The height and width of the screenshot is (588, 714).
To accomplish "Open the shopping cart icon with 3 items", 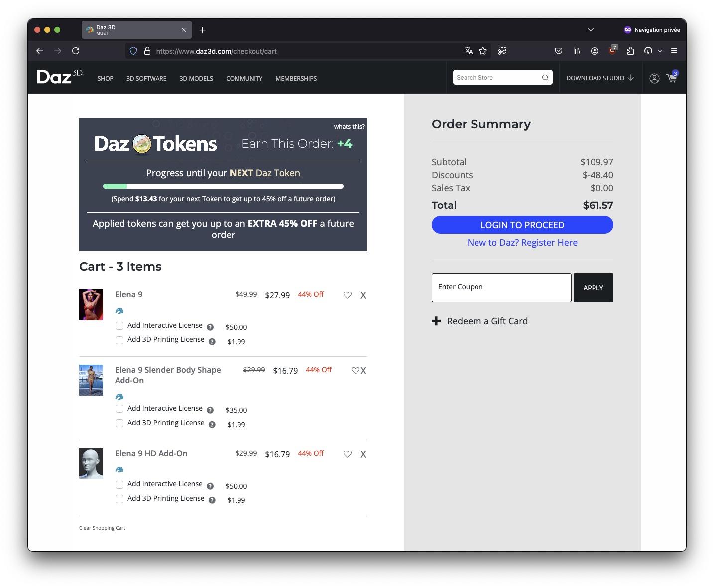I will click(672, 77).
